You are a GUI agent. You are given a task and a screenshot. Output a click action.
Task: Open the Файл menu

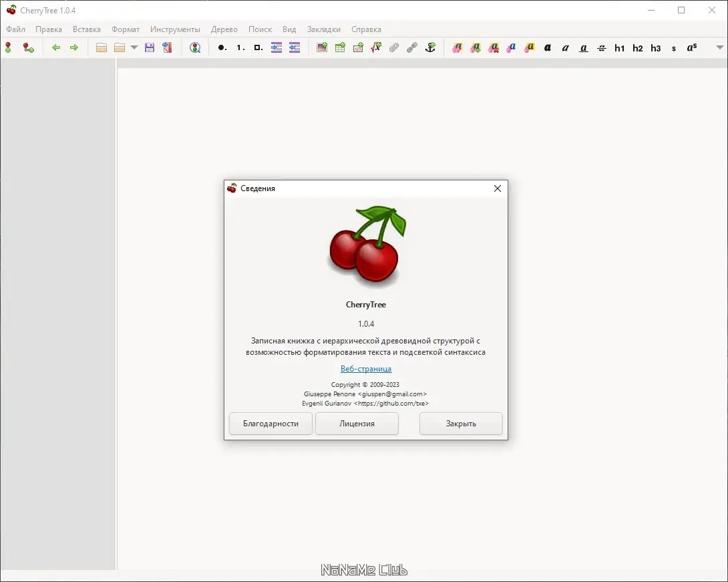pos(16,29)
